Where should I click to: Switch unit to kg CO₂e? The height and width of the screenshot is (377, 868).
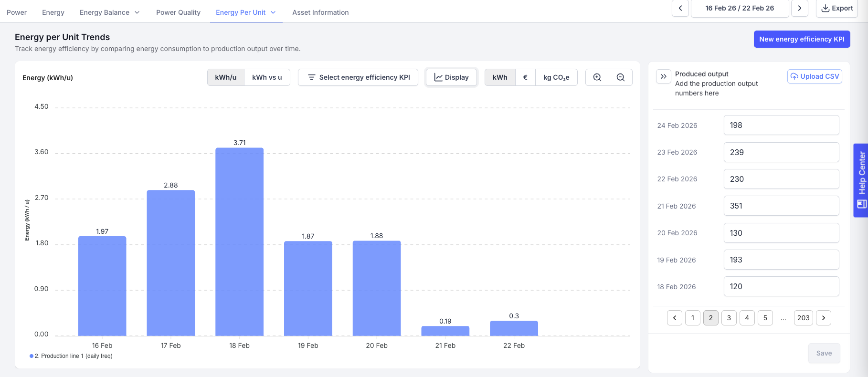(x=556, y=77)
